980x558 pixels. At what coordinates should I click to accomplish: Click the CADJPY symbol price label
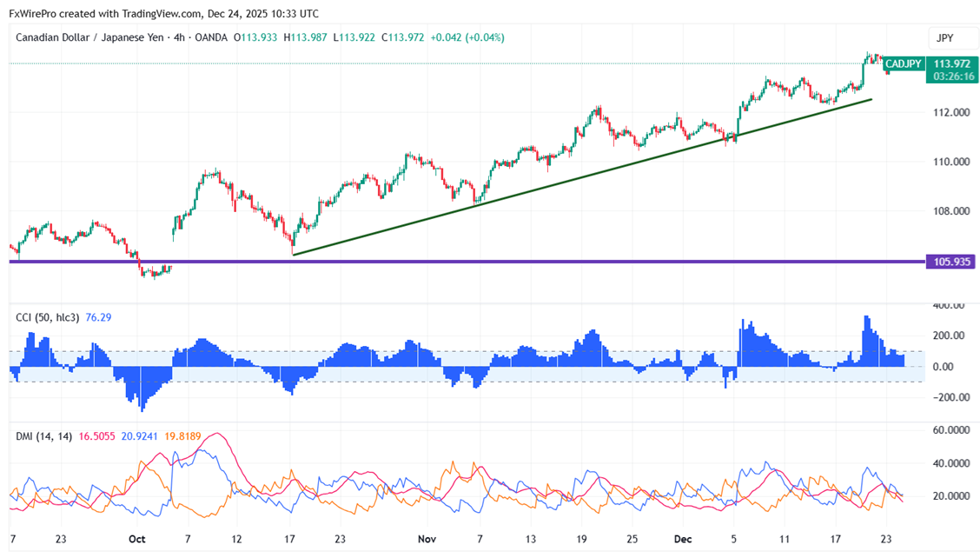(x=904, y=63)
